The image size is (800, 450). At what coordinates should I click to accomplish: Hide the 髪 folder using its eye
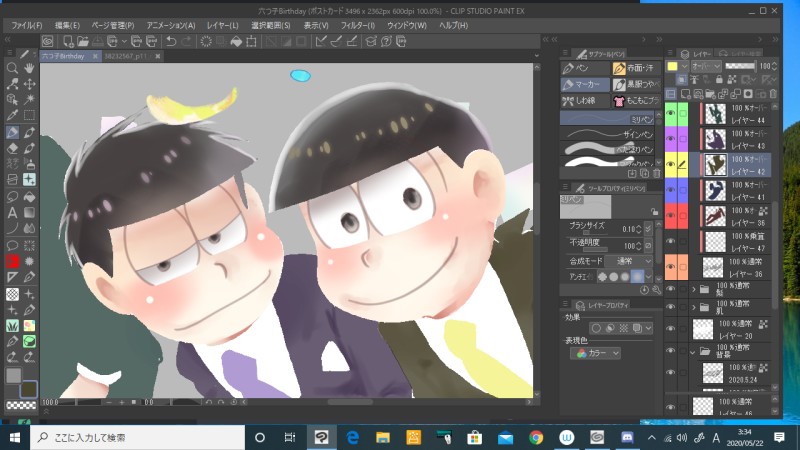coord(670,289)
